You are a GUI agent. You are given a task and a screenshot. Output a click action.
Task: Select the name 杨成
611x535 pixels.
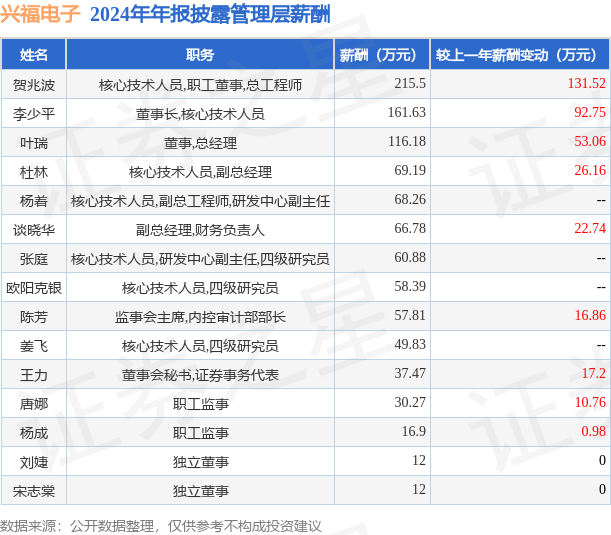coord(34,433)
